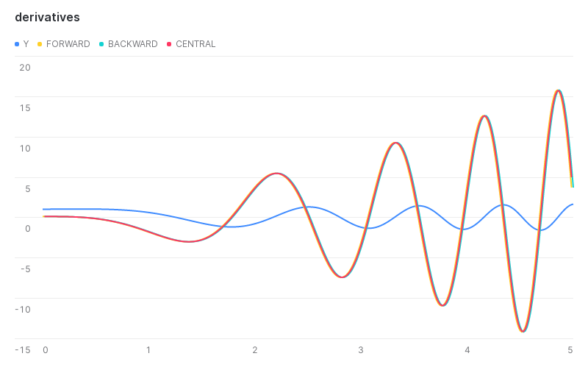Select x-axis tick label 3

(x=361, y=349)
